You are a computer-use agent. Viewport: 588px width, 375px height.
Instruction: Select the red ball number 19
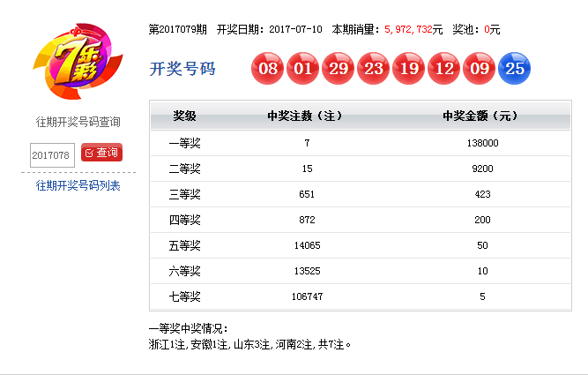pyautogui.click(x=409, y=70)
